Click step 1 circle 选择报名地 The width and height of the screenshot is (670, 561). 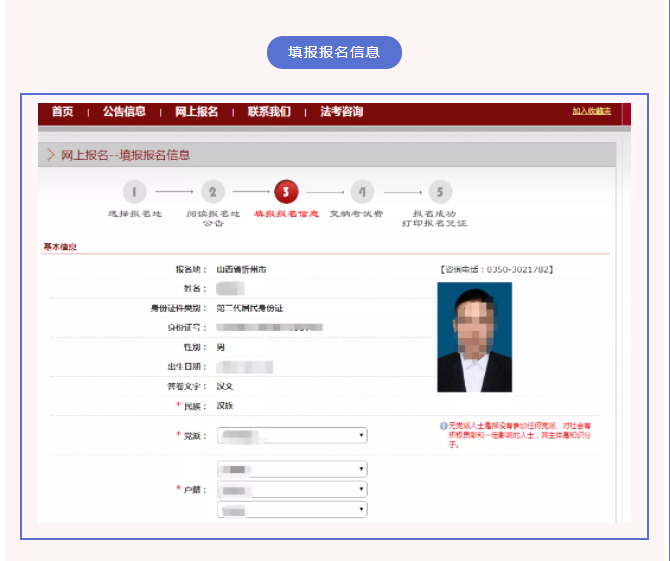135,192
